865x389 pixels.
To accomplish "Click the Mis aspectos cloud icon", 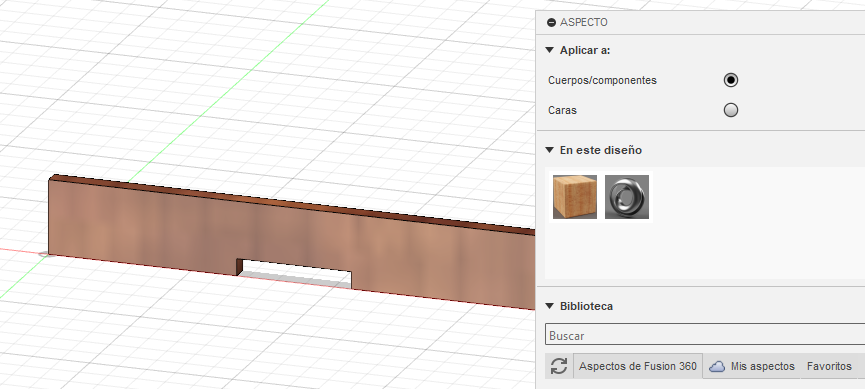I will (x=717, y=366).
